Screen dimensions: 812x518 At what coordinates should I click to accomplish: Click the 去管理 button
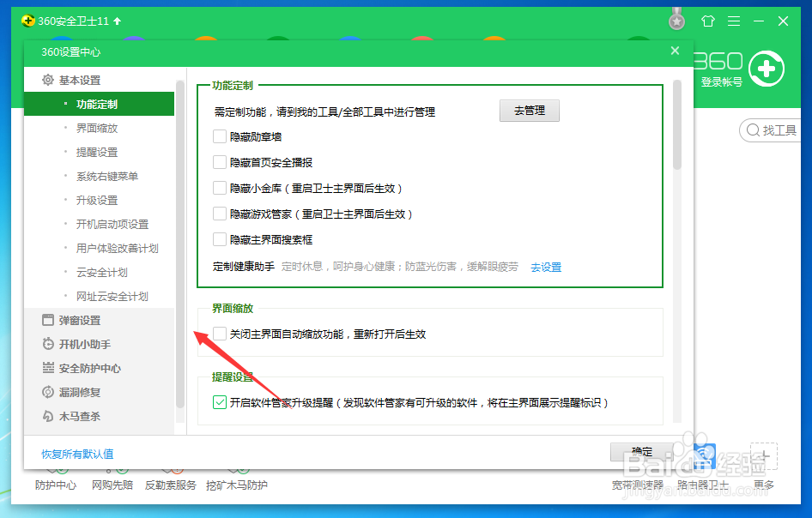click(530, 111)
